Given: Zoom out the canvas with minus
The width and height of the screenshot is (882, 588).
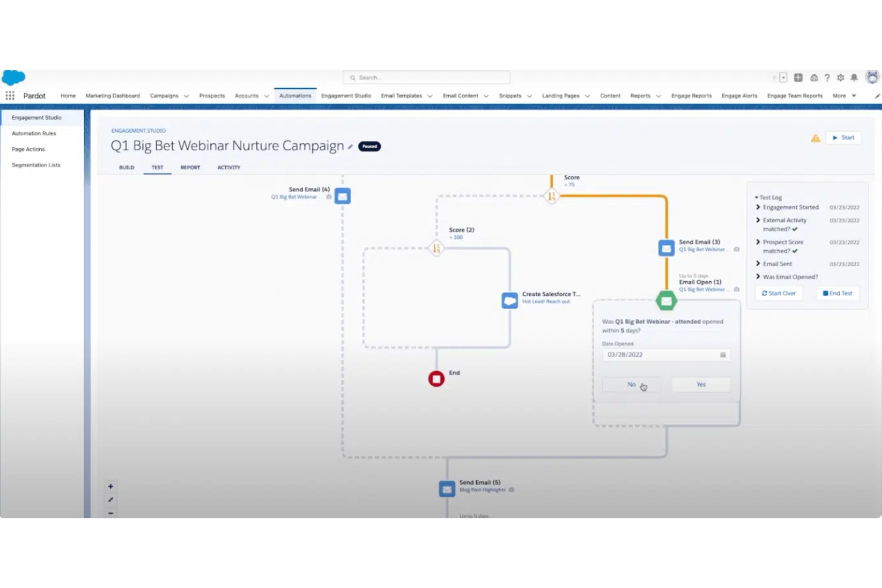Looking at the screenshot, I should [x=110, y=513].
